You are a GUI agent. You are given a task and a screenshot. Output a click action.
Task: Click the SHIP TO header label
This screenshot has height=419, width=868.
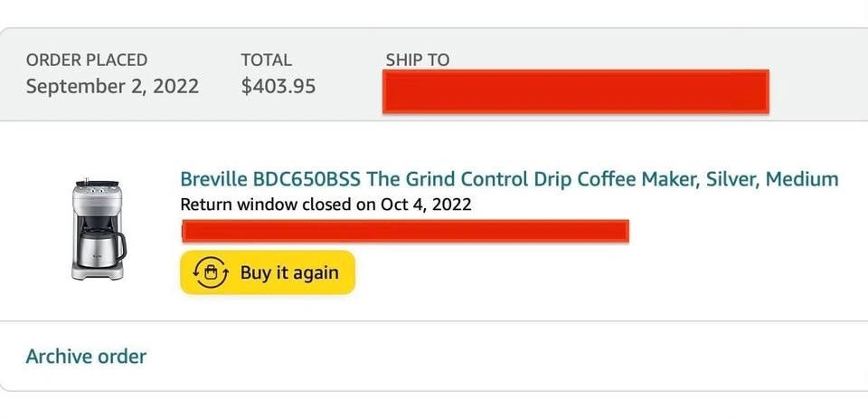417,60
